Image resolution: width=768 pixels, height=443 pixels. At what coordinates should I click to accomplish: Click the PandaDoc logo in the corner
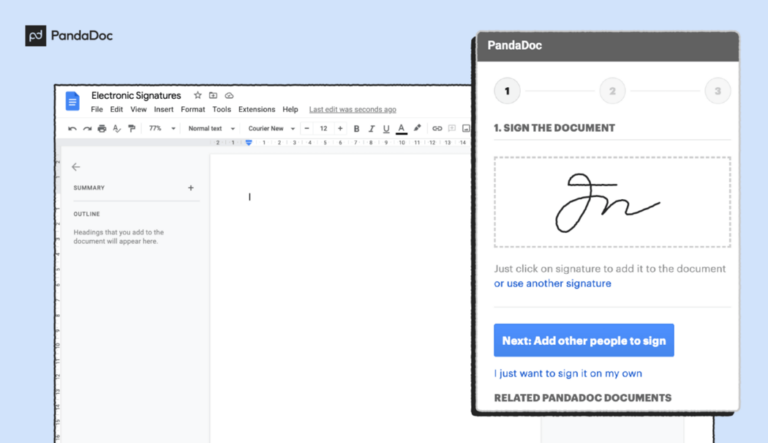coord(69,36)
